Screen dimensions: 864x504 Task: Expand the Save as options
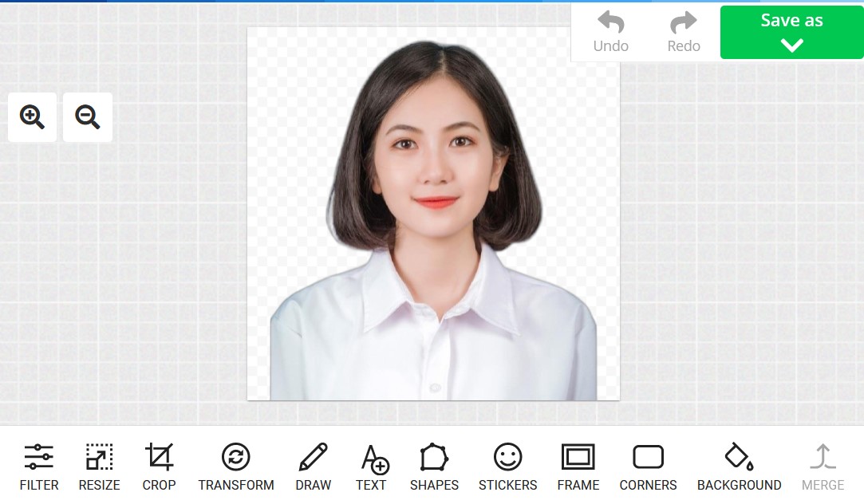click(x=791, y=44)
